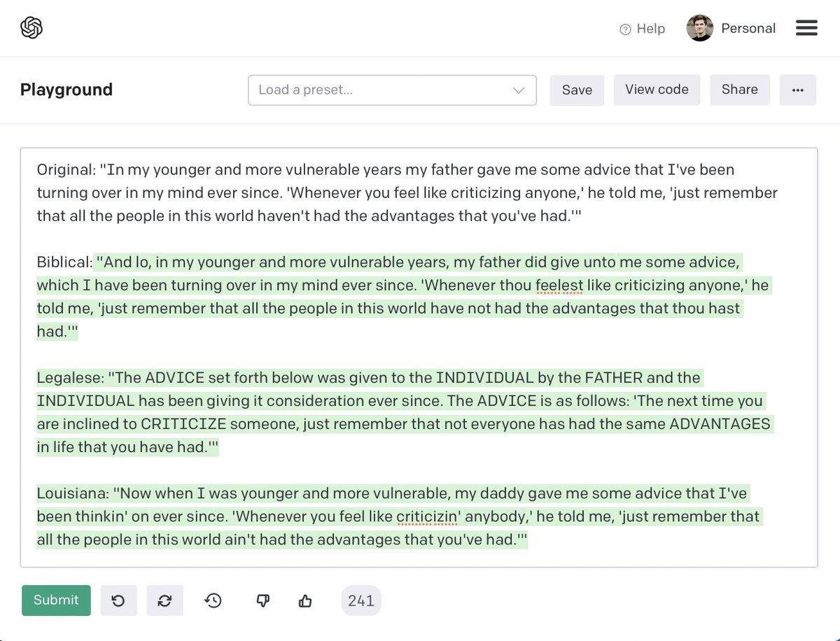840x641 pixels.
Task: Open View code
Action: 657,90
